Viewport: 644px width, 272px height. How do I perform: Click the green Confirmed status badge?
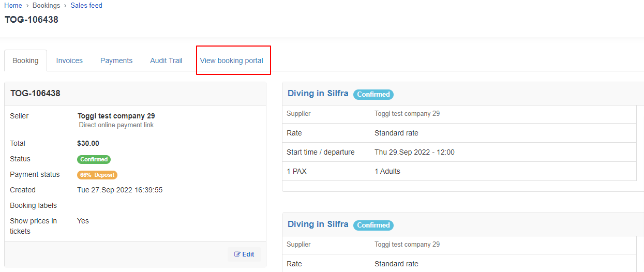coord(94,159)
